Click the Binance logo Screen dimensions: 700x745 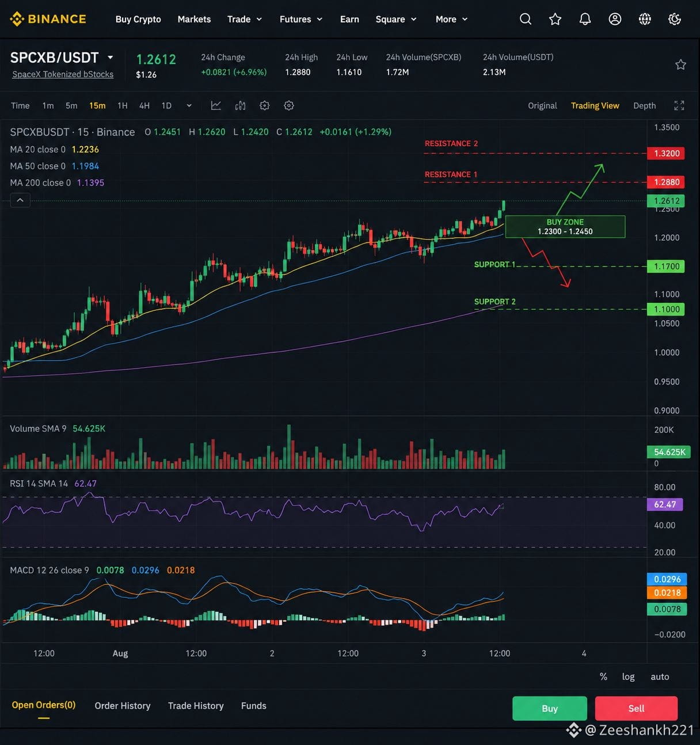[48, 19]
